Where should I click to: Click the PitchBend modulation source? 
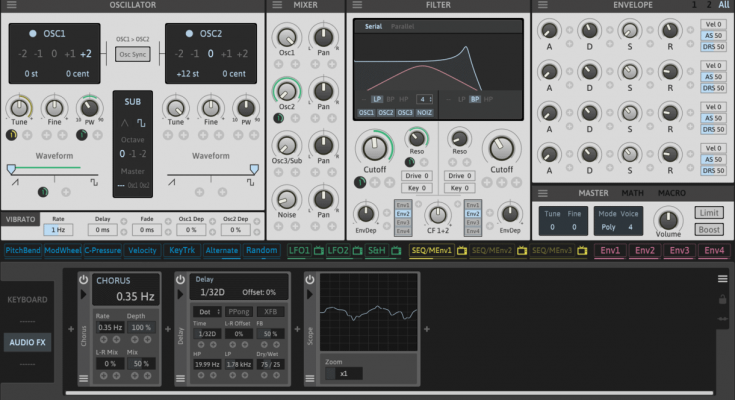click(x=23, y=250)
